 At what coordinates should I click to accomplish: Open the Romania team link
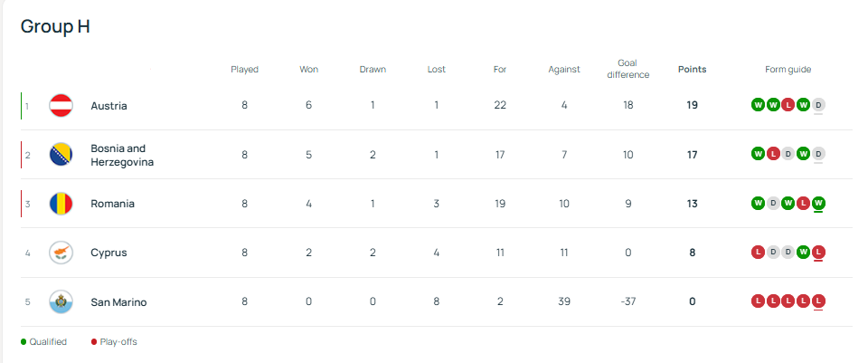click(x=112, y=204)
